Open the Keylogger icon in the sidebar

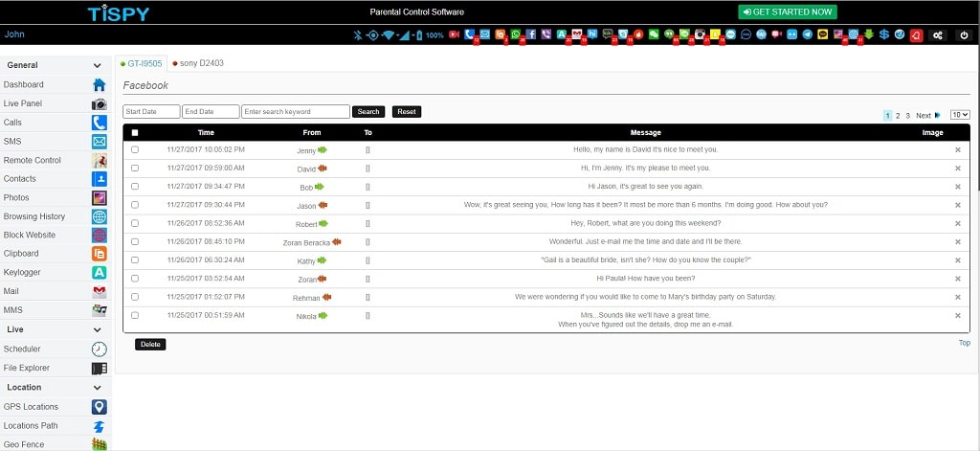(99, 272)
